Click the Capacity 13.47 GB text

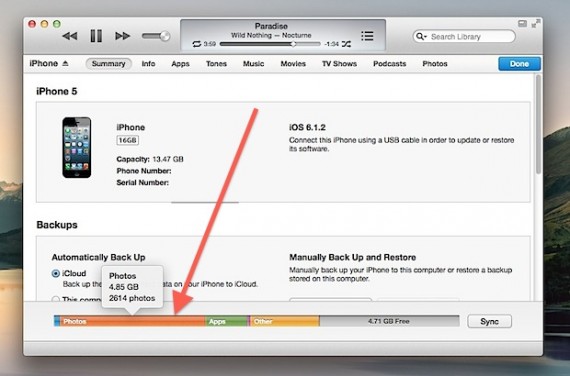[150, 159]
